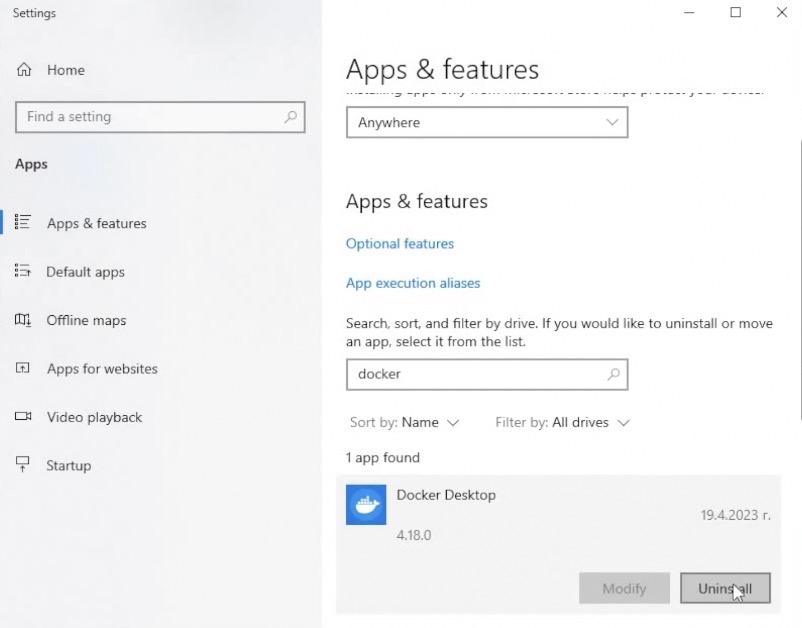Open Default apps settings page
Screen dimensions: 802x628
click(x=85, y=272)
